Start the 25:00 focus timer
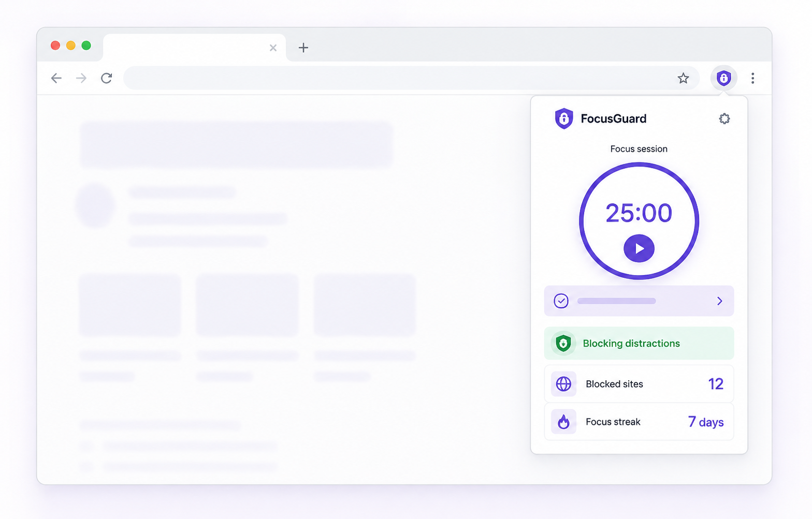This screenshot has width=812, height=519. pyautogui.click(x=639, y=248)
